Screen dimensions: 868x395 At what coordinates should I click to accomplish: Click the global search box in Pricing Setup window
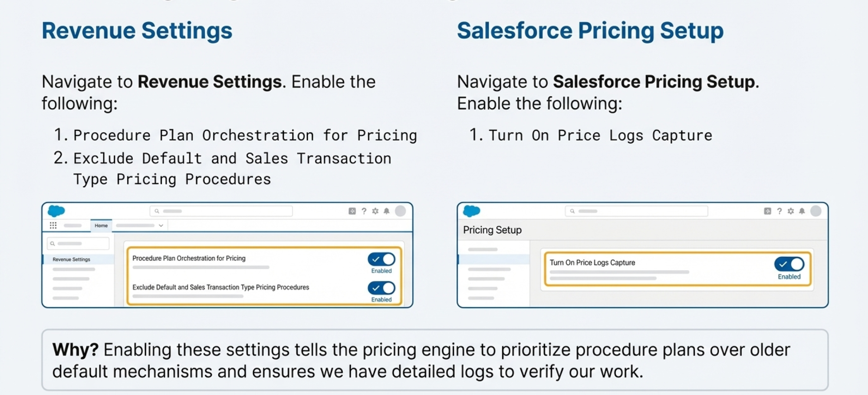[x=636, y=211]
